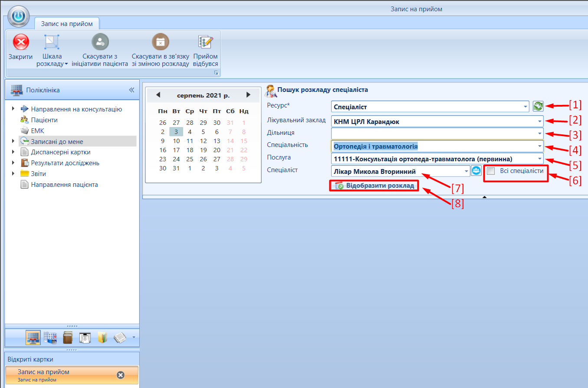The height and width of the screenshot is (388, 588).
Task: Click the green refresh icon beside Ресурс
Action: [x=538, y=107]
